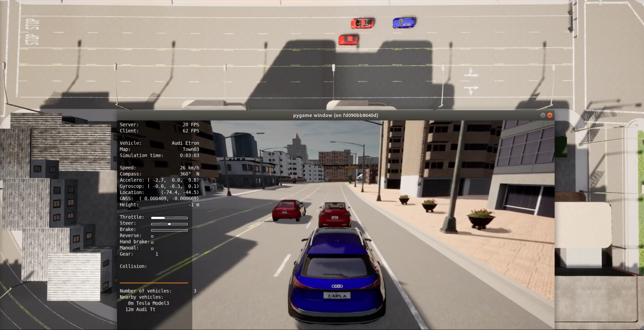Toggle Manual transmission mode
This screenshot has height=330, width=644.
click(x=152, y=248)
